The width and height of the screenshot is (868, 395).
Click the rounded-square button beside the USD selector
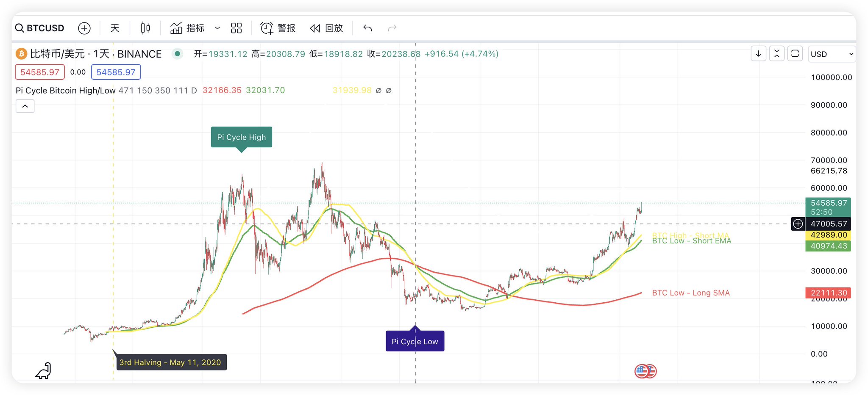[795, 54]
